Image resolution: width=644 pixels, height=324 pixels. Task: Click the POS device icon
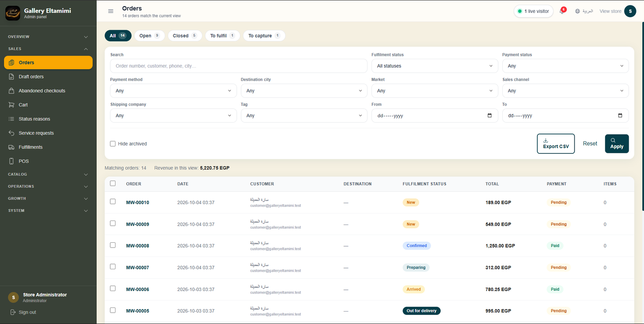pyautogui.click(x=11, y=161)
